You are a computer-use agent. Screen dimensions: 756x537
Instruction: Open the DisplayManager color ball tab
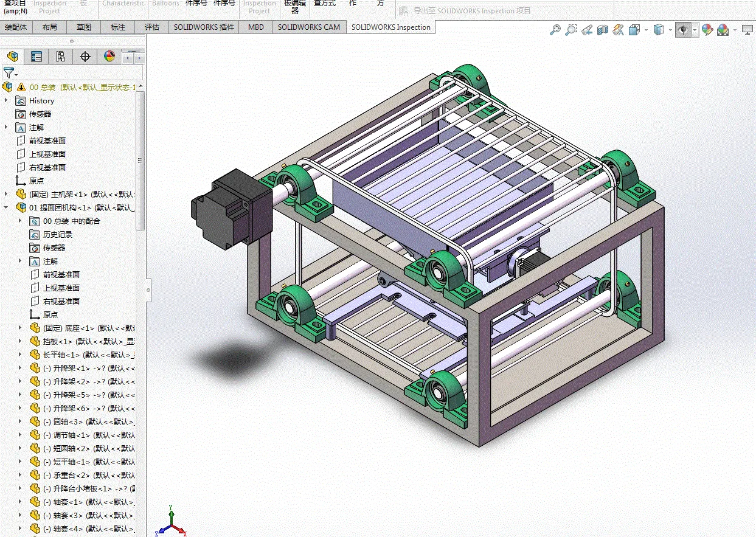click(109, 57)
